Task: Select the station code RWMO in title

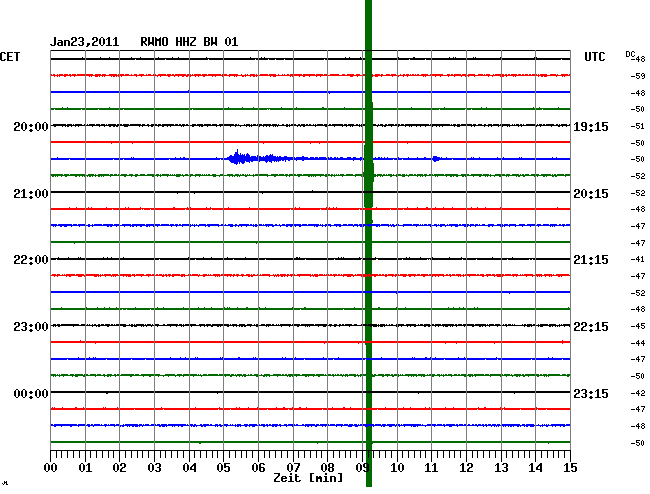Action: pos(154,42)
